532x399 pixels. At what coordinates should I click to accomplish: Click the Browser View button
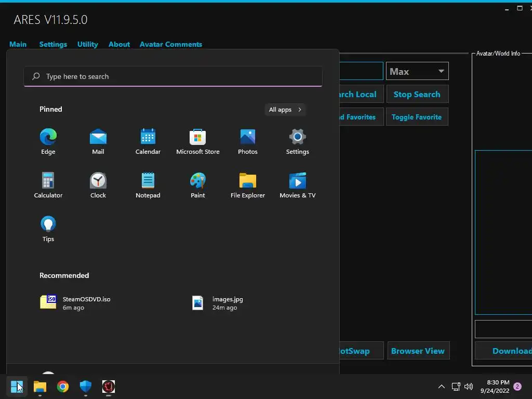[x=418, y=351]
